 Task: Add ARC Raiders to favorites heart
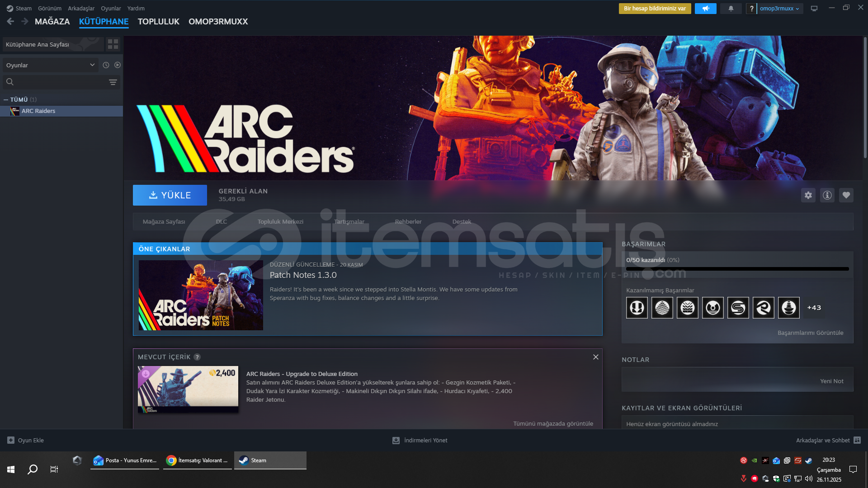pos(846,195)
